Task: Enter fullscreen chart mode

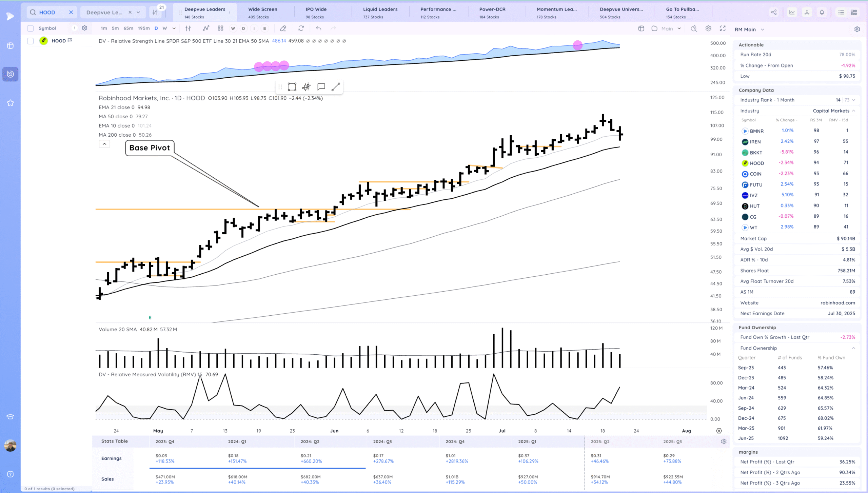Action: [723, 28]
